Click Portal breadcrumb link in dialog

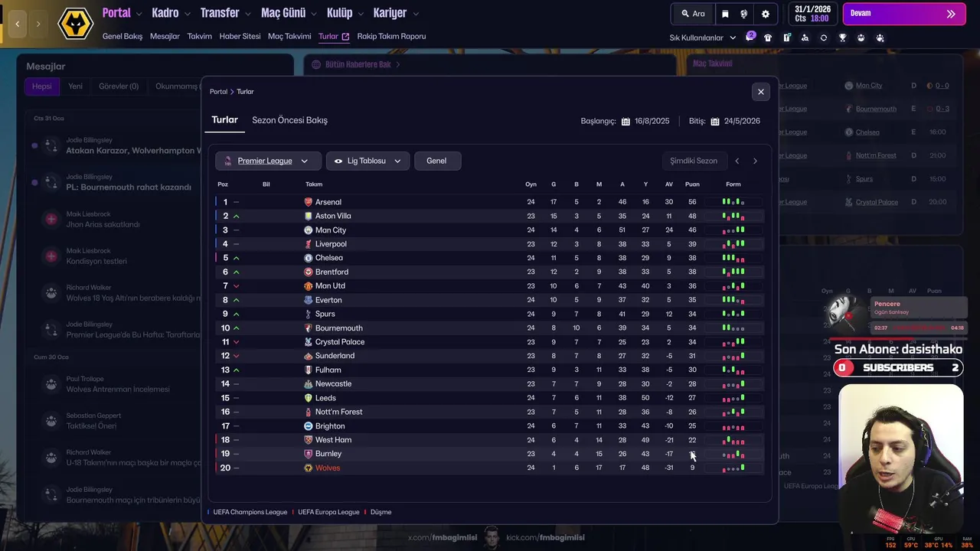(x=218, y=92)
